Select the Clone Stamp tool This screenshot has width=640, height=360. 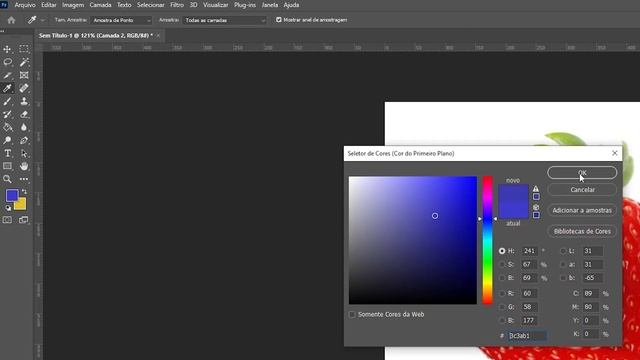pos(24,101)
